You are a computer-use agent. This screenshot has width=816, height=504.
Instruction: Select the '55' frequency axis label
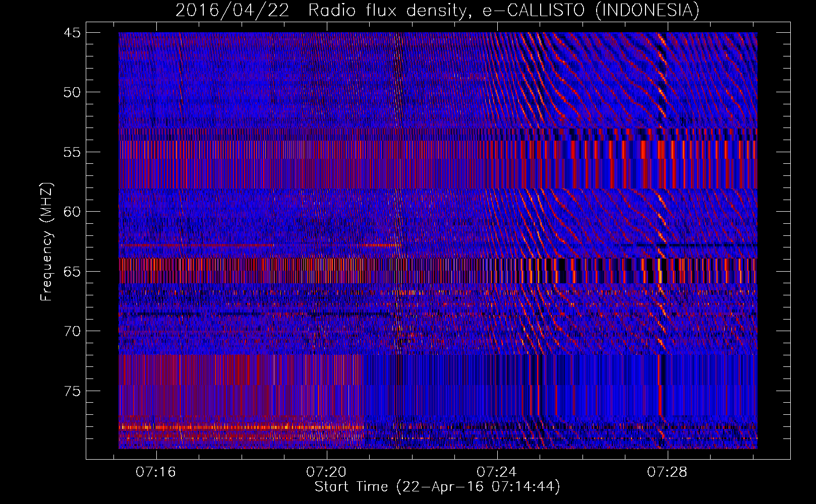point(72,152)
